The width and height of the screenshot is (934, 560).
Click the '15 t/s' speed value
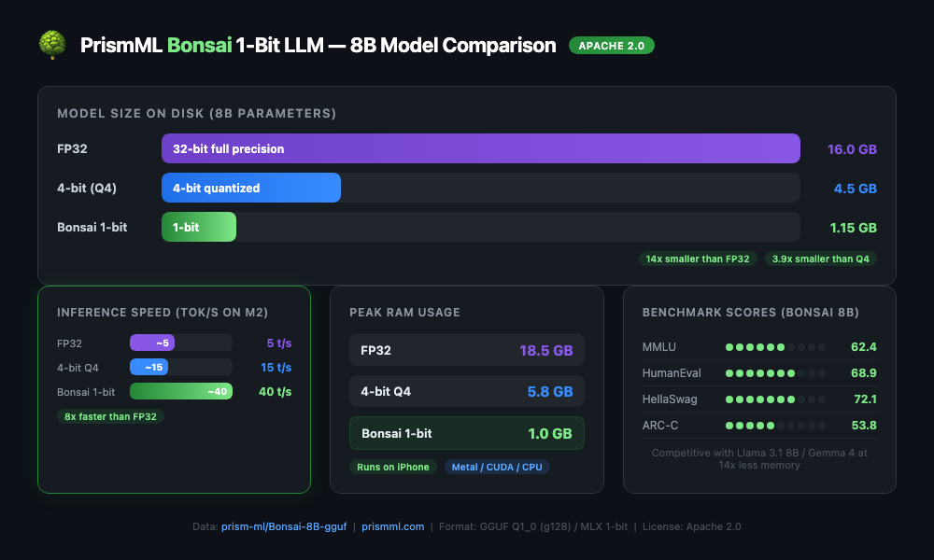[x=276, y=368]
